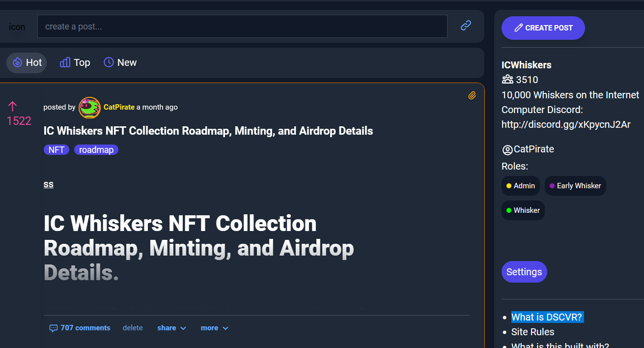
Task: Click the large post body heading
Action: click(x=198, y=248)
